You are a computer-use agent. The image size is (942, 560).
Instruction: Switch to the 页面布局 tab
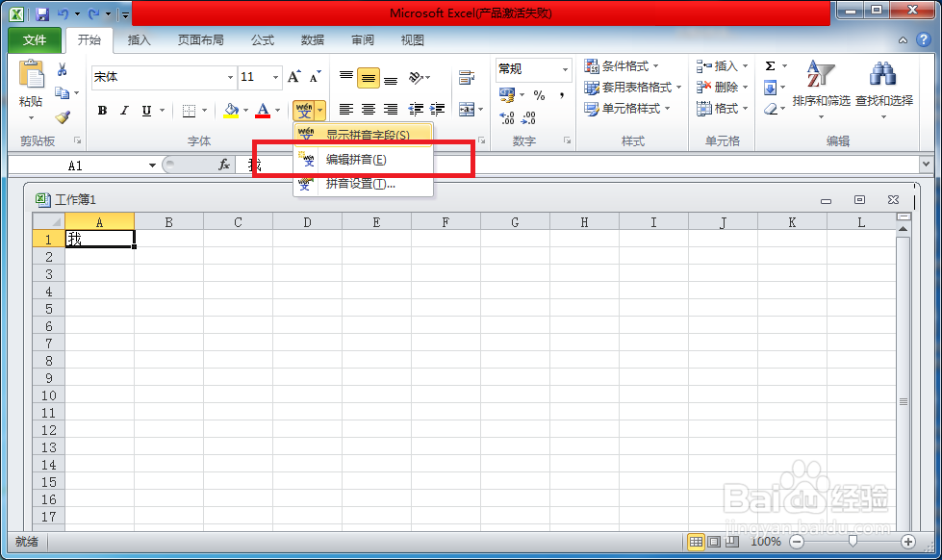(x=201, y=39)
